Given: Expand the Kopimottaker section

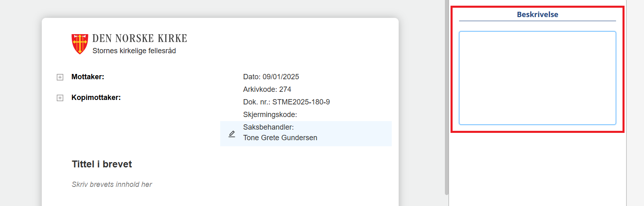Looking at the screenshot, I should pos(60,98).
